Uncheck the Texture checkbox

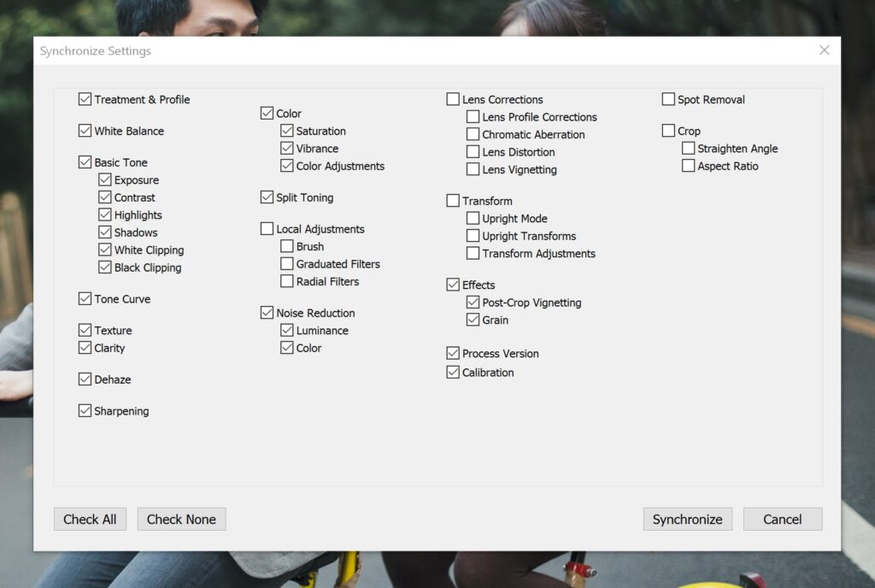[85, 330]
